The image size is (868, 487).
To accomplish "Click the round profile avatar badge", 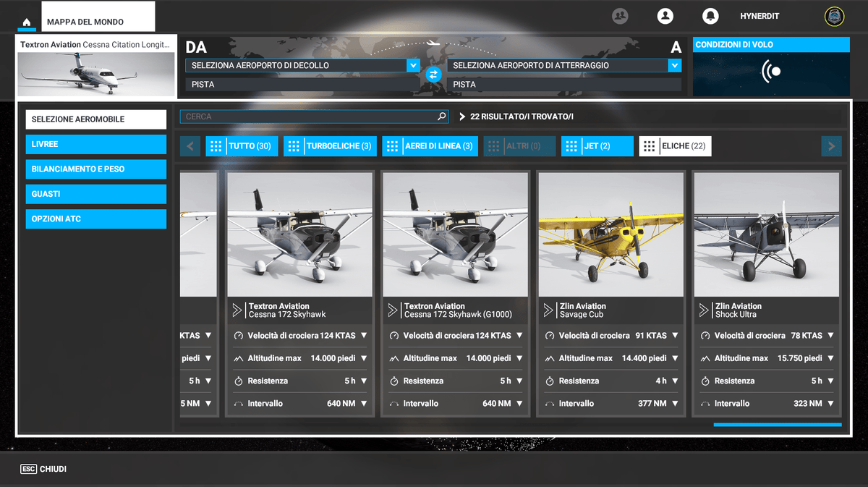I will 835,17.
